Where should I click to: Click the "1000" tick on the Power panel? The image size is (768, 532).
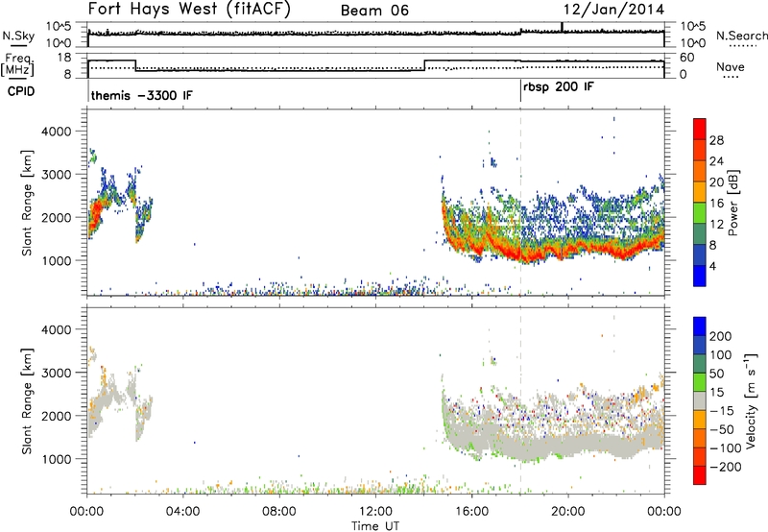point(57,260)
